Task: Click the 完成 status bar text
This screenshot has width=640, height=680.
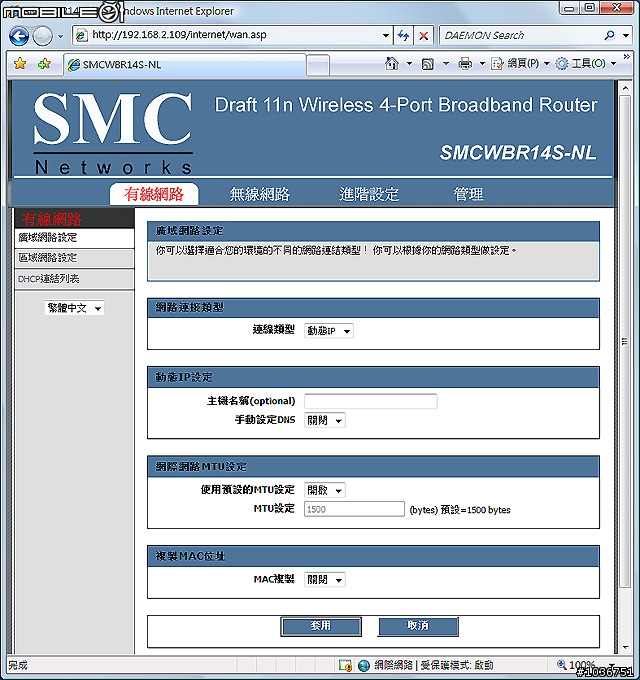Action: click(x=18, y=666)
